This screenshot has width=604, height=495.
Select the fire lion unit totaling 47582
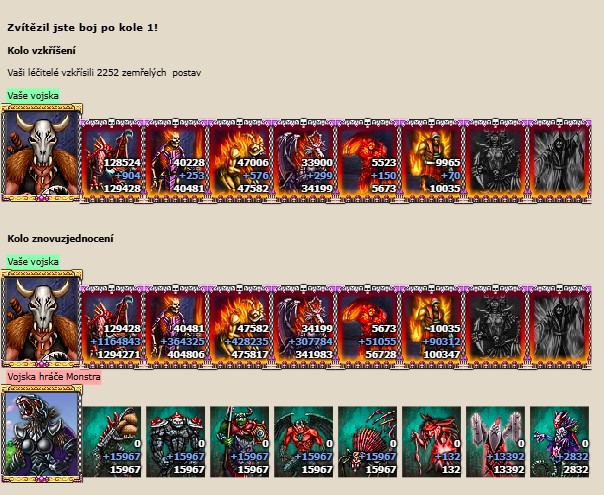(x=240, y=161)
